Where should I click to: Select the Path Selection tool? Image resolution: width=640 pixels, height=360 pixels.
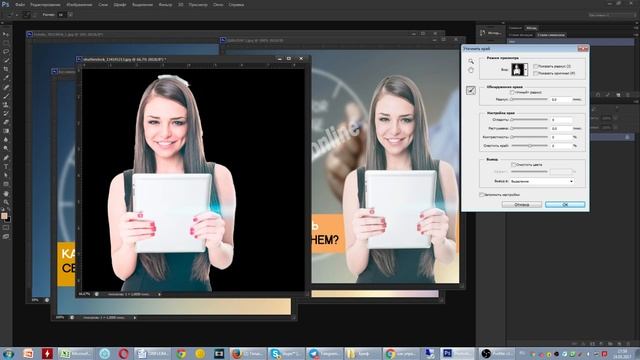pos(6,175)
